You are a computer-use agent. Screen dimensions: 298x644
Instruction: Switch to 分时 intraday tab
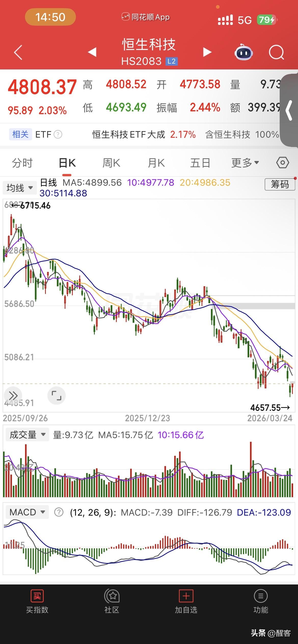(x=22, y=163)
